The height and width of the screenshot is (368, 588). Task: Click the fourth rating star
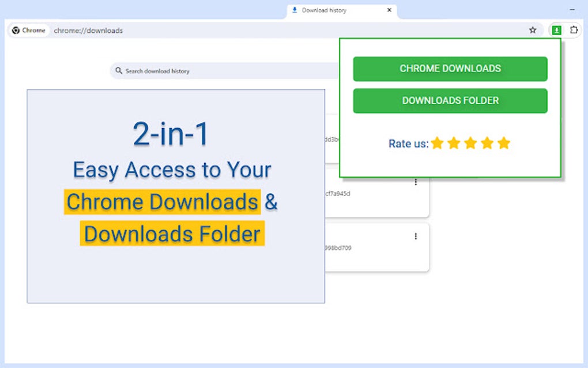point(487,143)
